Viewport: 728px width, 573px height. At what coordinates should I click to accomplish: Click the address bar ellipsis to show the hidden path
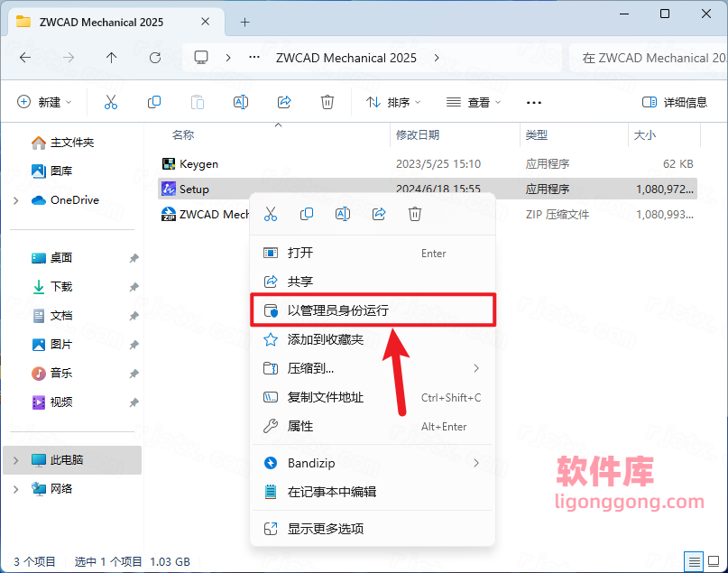(x=254, y=58)
